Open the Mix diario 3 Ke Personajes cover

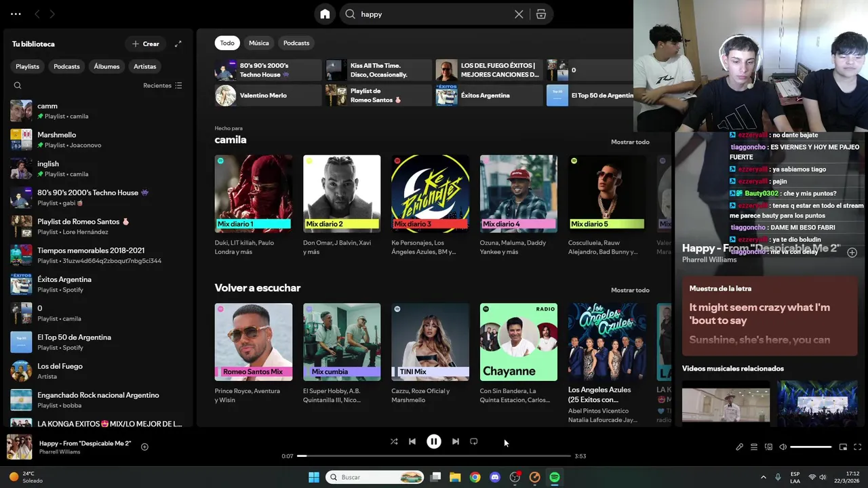(x=430, y=194)
